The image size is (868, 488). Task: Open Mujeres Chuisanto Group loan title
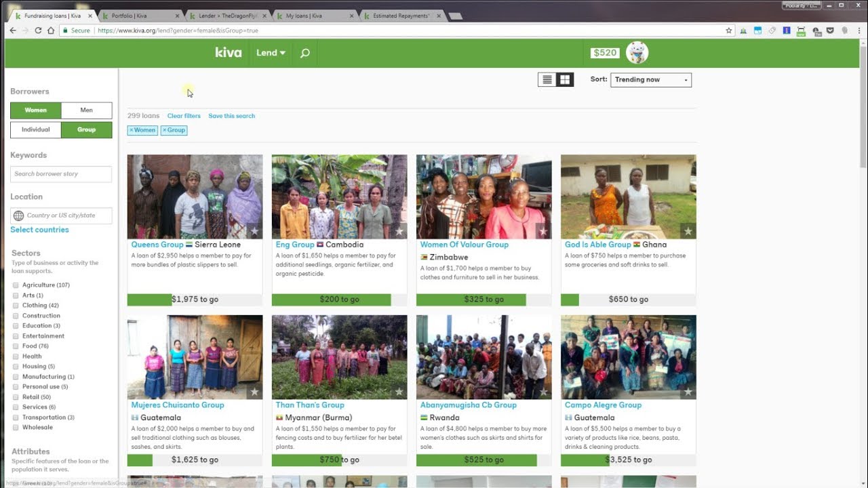coord(178,405)
